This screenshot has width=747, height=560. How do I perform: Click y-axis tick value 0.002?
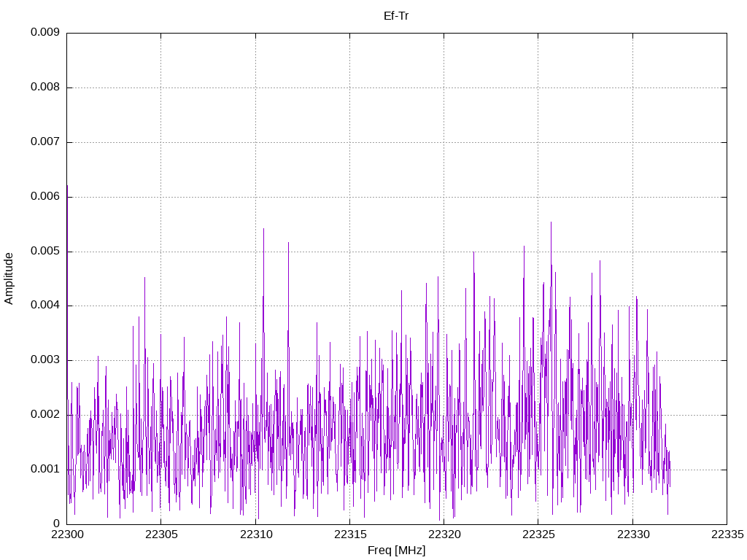tap(44, 415)
